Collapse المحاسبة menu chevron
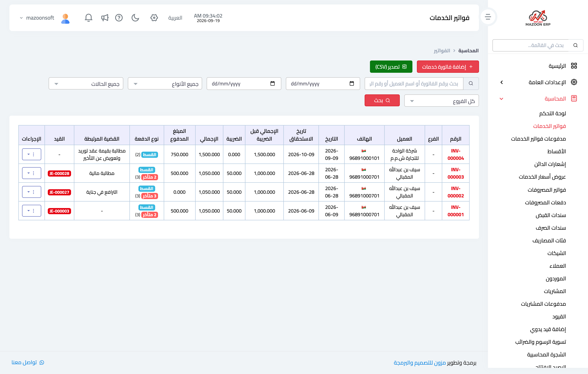Viewport: 588px width, 374px height. (x=502, y=99)
